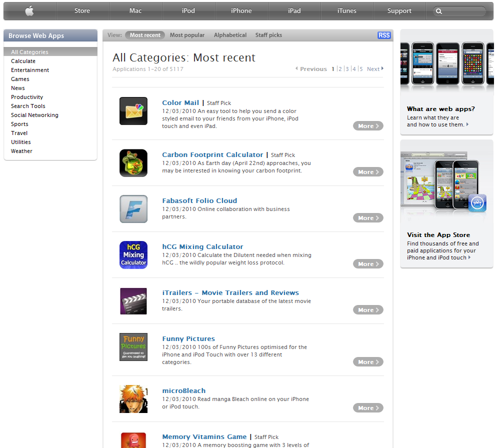Click 'Learn what they are' web apps link
Image resolution: width=496 pixels, height=448 pixels.
pos(437,121)
